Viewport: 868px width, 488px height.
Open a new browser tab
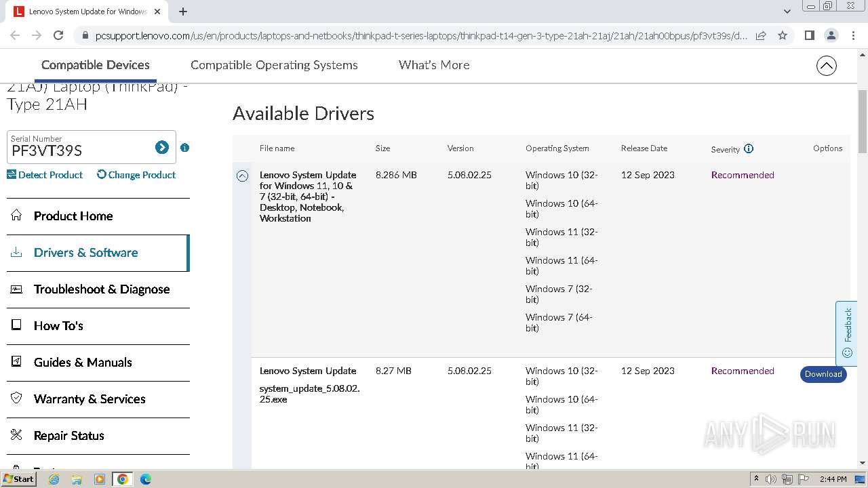[183, 12]
